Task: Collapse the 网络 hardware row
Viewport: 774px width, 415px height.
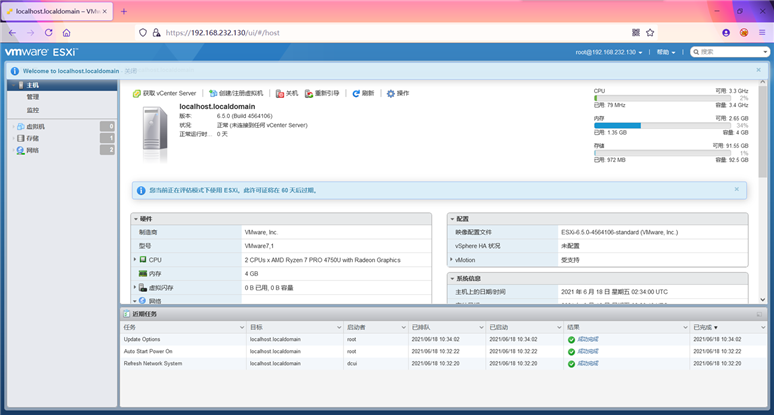Action: click(135, 301)
